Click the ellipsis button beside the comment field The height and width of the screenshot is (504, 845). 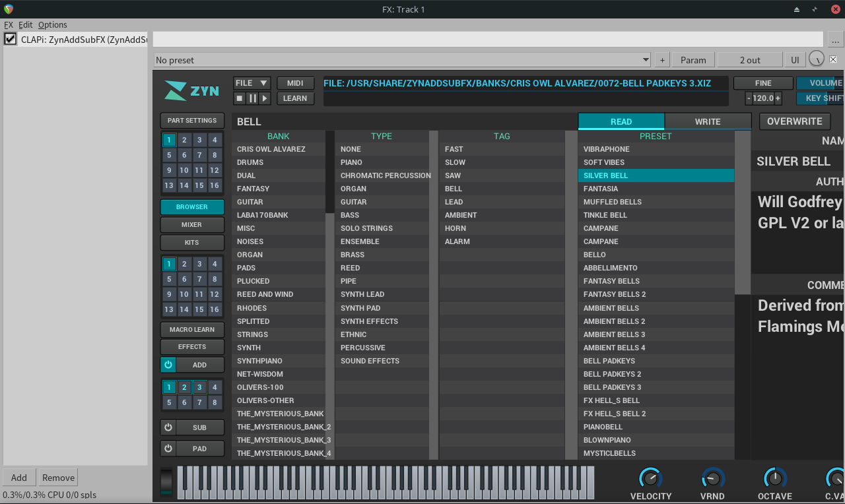tap(834, 39)
